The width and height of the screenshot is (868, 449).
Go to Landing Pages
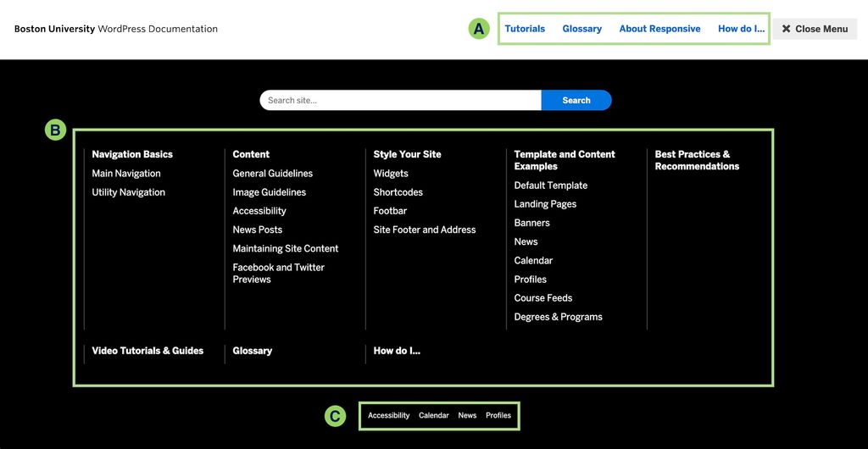pyautogui.click(x=545, y=204)
